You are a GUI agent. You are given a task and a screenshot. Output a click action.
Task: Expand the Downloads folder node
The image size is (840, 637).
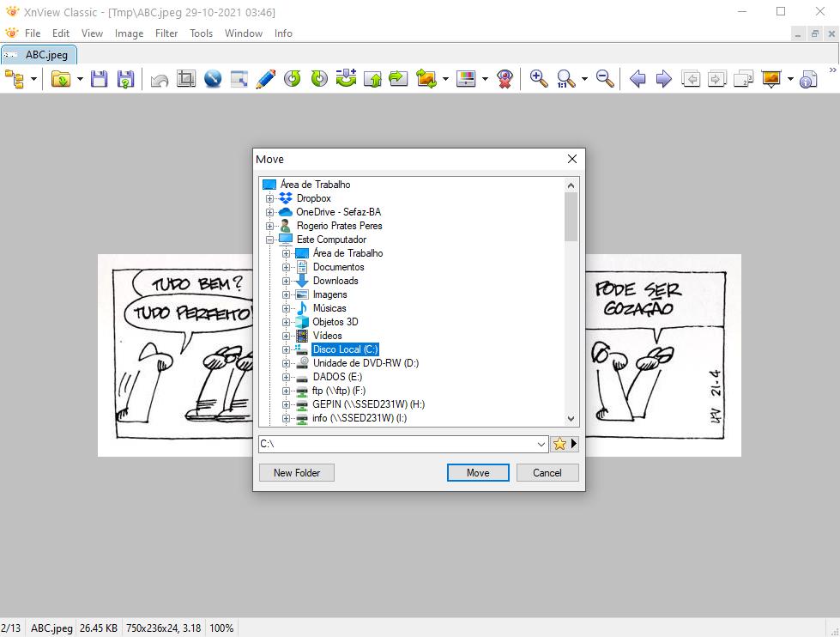coord(286,281)
